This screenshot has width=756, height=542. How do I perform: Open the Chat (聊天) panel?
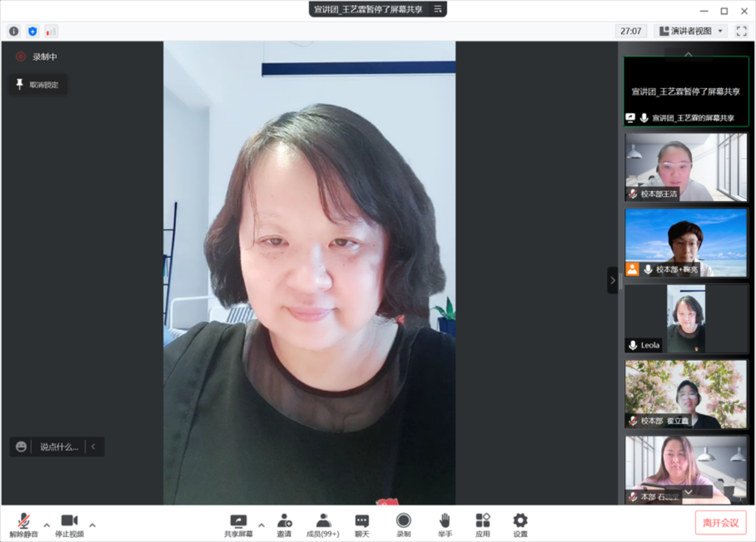[x=362, y=524]
